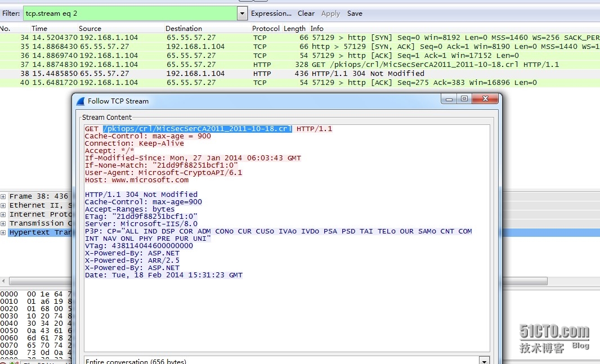
Task: Expand the Frame 38 tree node
Action: pos(3,196)
